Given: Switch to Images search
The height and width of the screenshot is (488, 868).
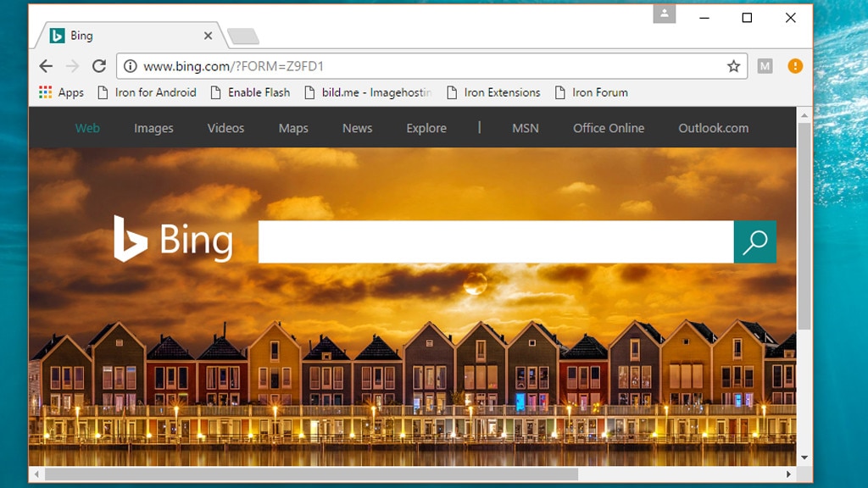Looking at the screenshot, I should click(x=153, y=128).
